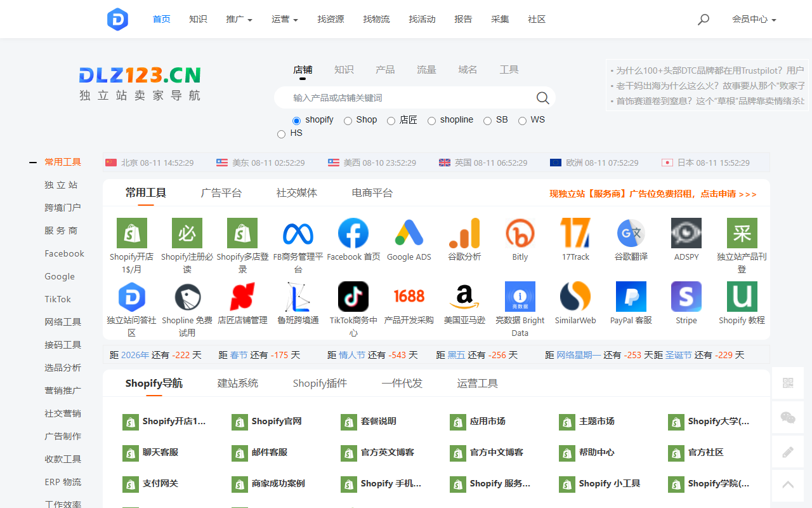
Task: Open the ADSPY eye icon
Action: point(686,233)
